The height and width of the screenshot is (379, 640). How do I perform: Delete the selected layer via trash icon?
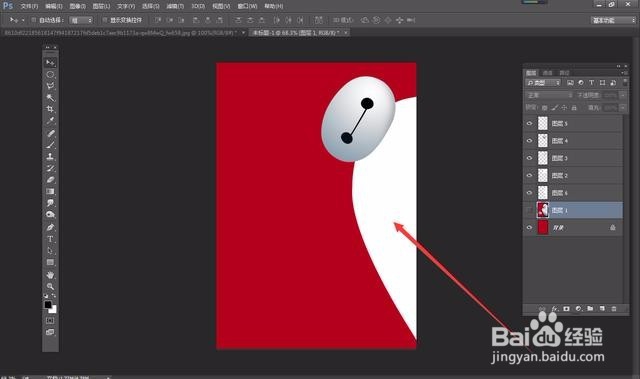click(x=613, y=309)
